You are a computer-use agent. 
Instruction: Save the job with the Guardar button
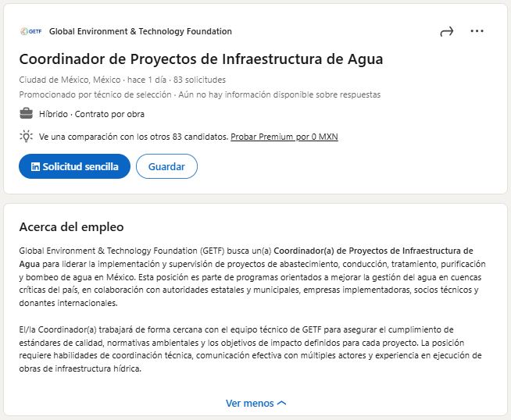(166, 166)
